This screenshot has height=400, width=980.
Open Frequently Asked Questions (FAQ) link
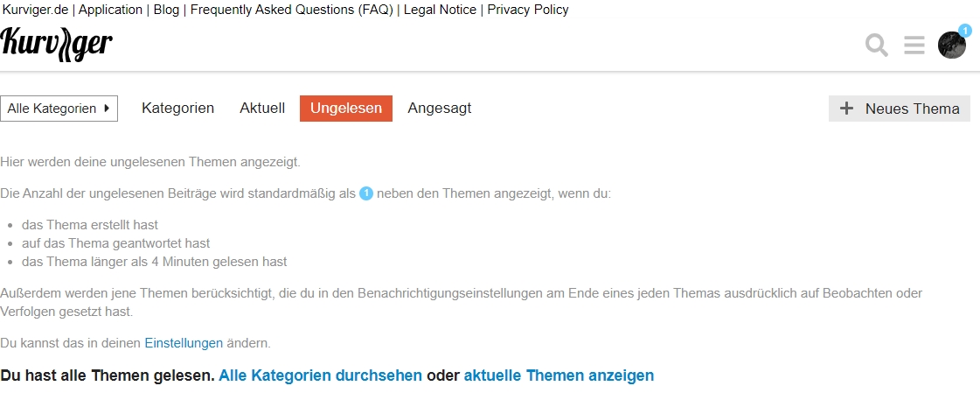click(292, 10)
